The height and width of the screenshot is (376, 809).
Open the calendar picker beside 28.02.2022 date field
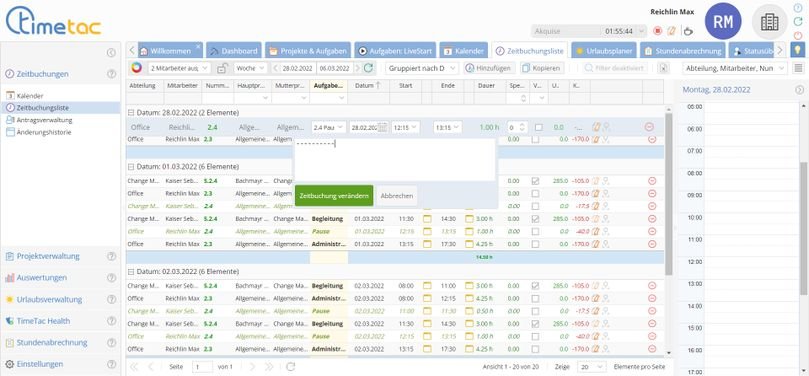point(382,127)
